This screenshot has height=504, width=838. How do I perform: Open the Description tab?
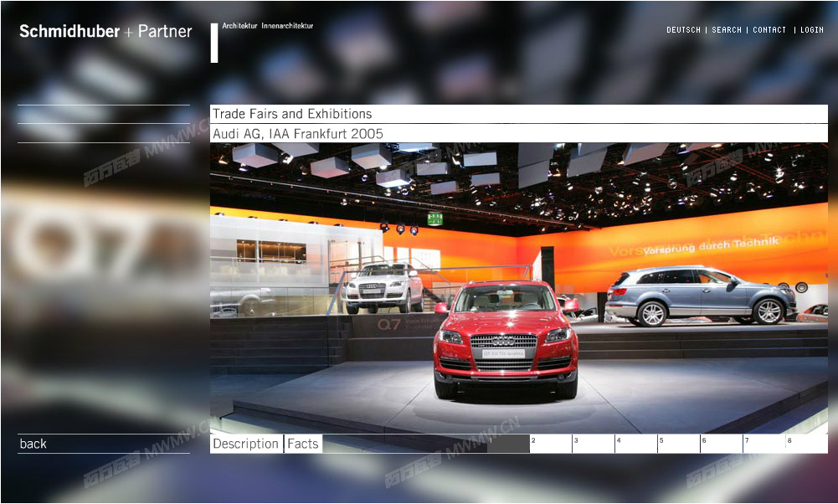[246, 444]
